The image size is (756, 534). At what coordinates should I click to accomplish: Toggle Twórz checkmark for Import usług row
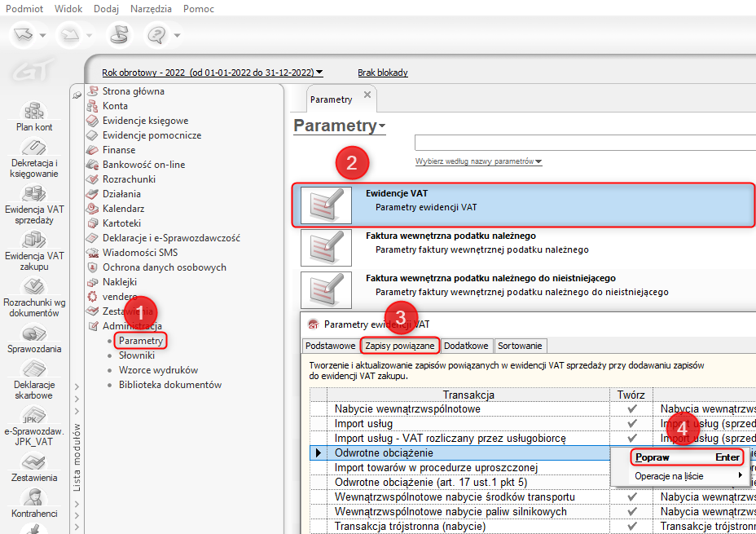coord(631,424)
